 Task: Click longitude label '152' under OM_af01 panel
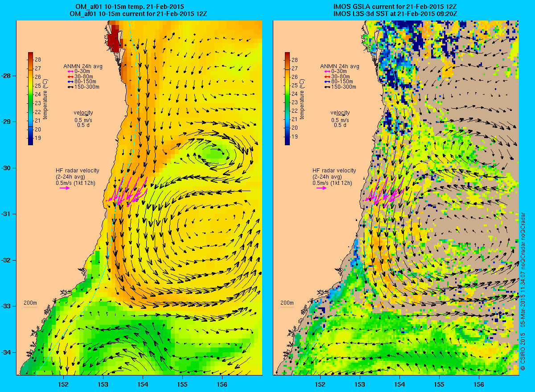pos(63,384)
